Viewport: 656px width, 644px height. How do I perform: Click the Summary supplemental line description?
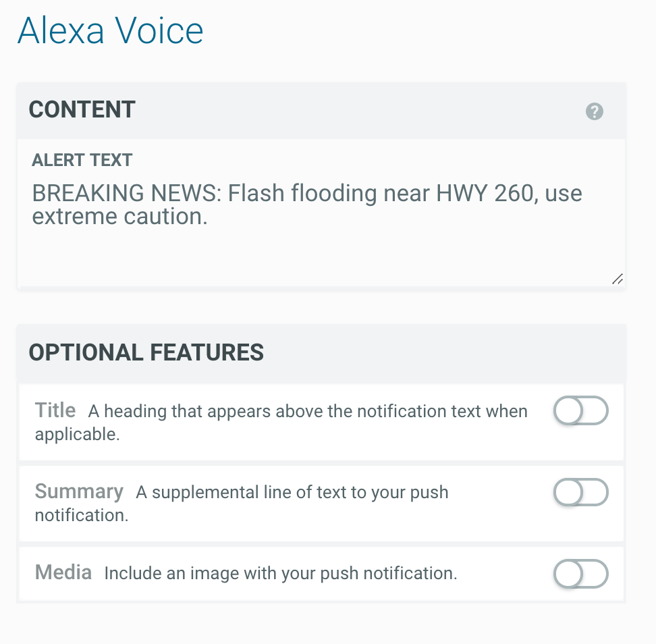292,493
